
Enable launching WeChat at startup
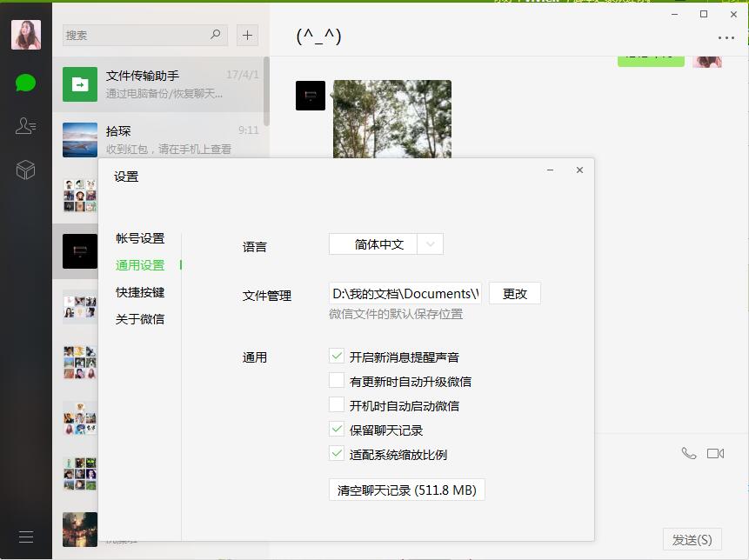[x=337, y=404]
